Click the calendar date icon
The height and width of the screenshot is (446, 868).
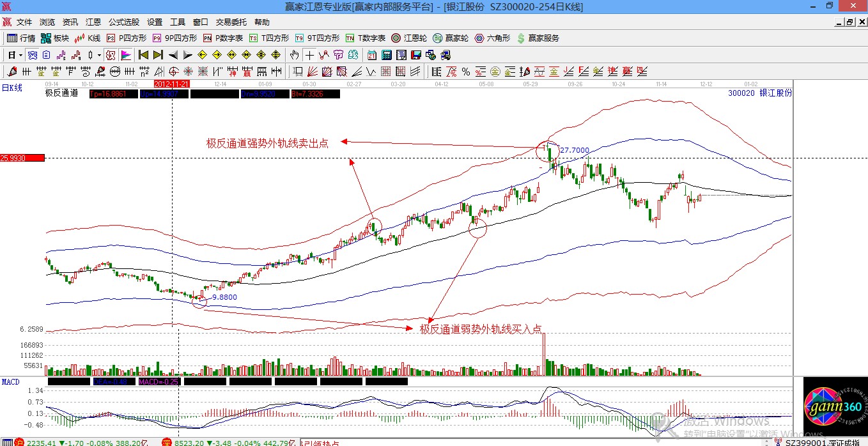click(371, 55)
